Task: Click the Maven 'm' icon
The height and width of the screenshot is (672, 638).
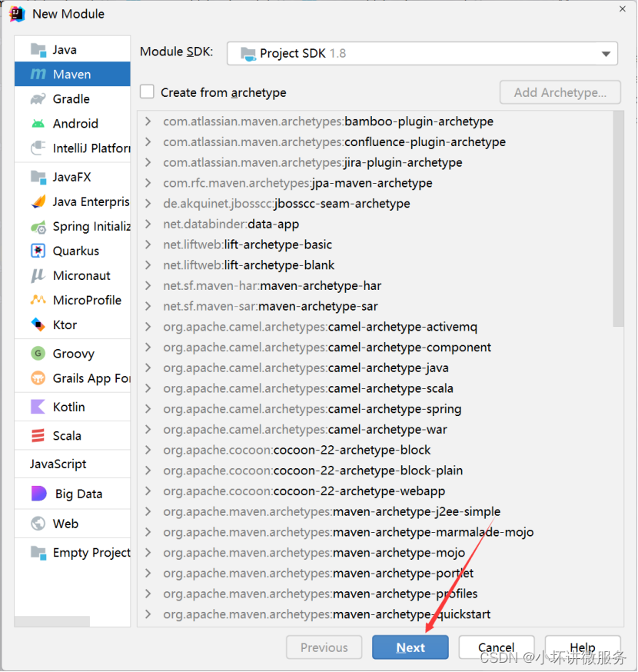Action: 38,74
